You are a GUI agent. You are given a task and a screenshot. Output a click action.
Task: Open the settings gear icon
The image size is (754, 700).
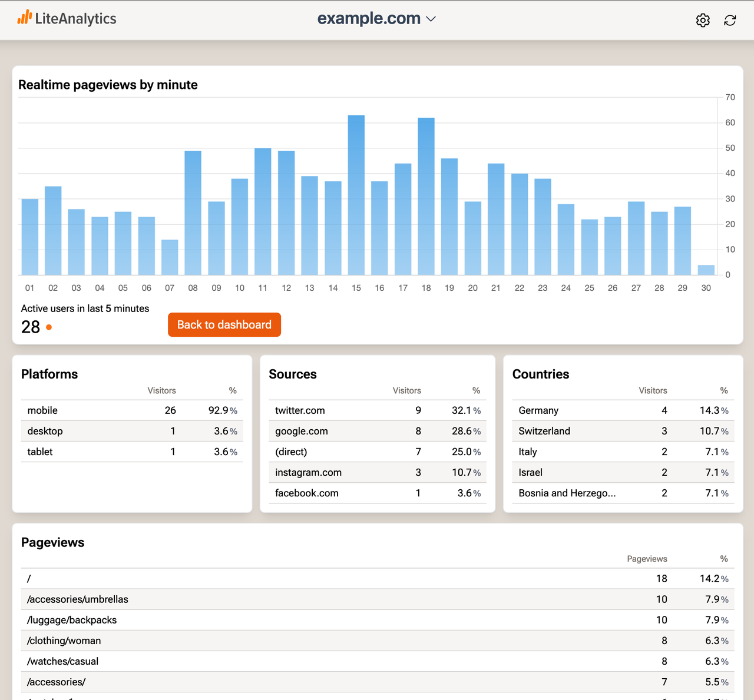click(x=703, y=20)
